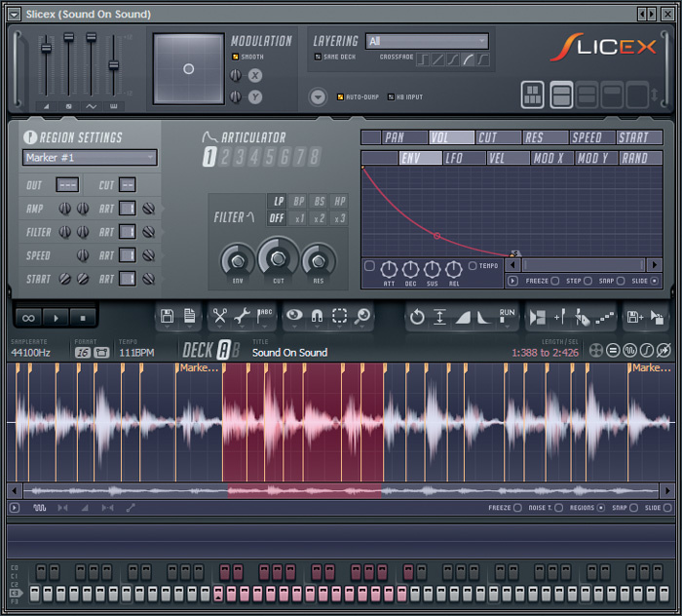Switch to the PAN articulator tab

tap(394, 137)
